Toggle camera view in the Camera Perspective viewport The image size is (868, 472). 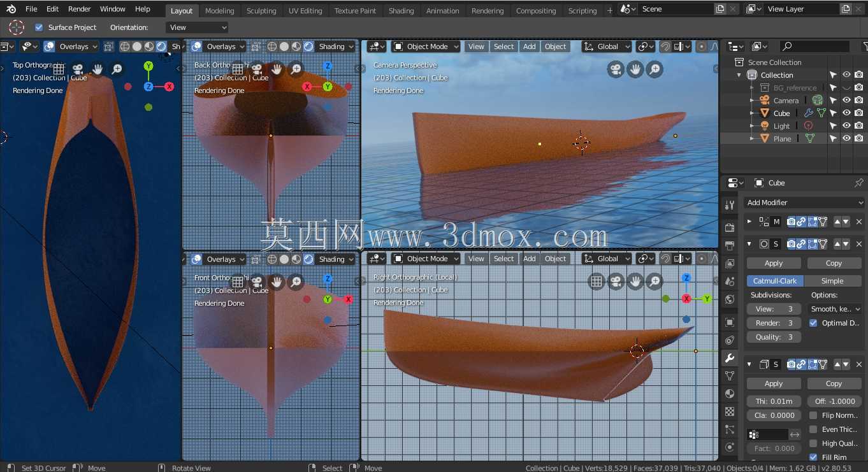point(615,69)
